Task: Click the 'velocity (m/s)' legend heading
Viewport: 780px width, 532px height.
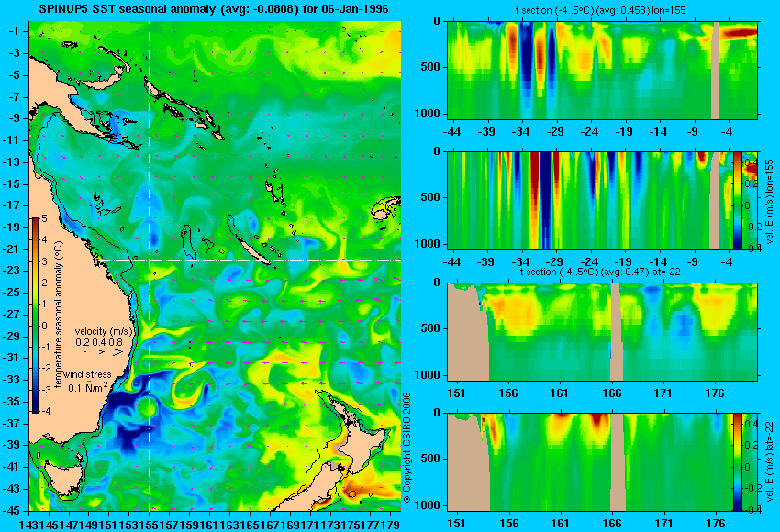Action: (104, 331)
